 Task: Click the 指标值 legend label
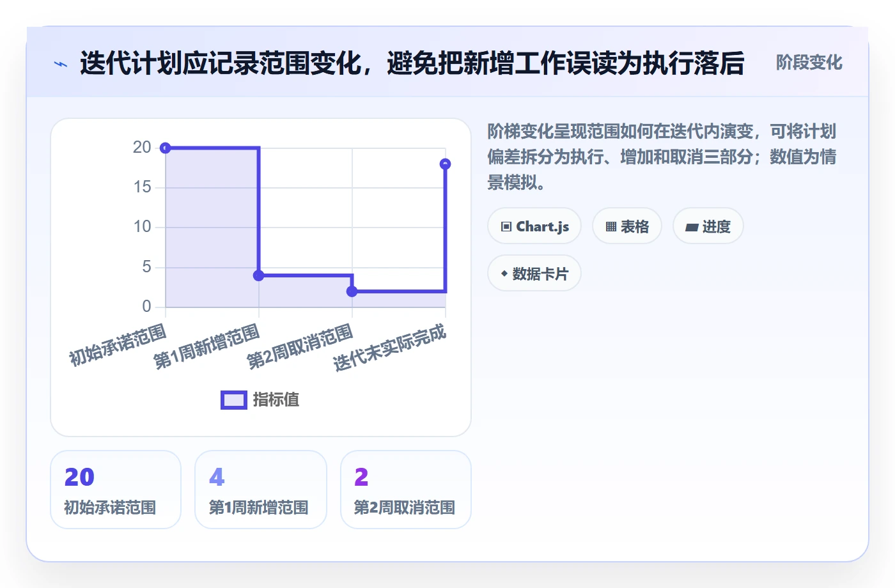click(276, 400)
